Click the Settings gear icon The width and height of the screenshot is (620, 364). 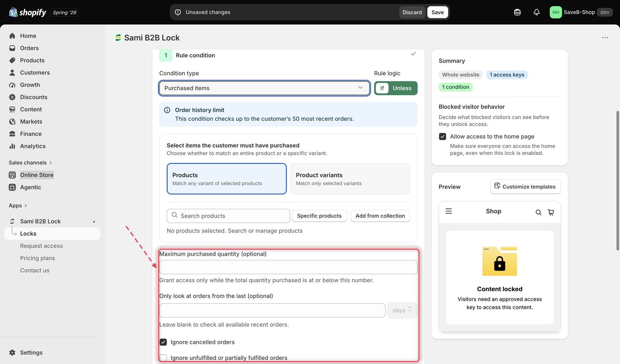coord(12,353)
